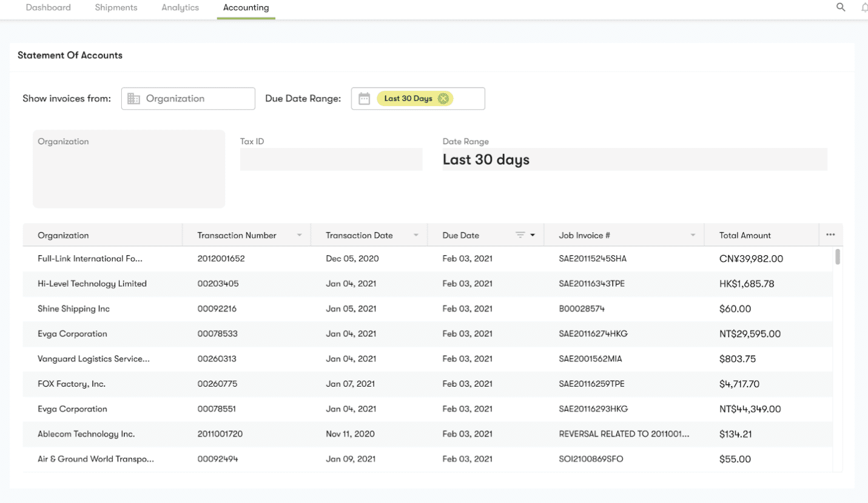Open the FOX Factory, Inc. invoice row

click(x=428, y=384)
